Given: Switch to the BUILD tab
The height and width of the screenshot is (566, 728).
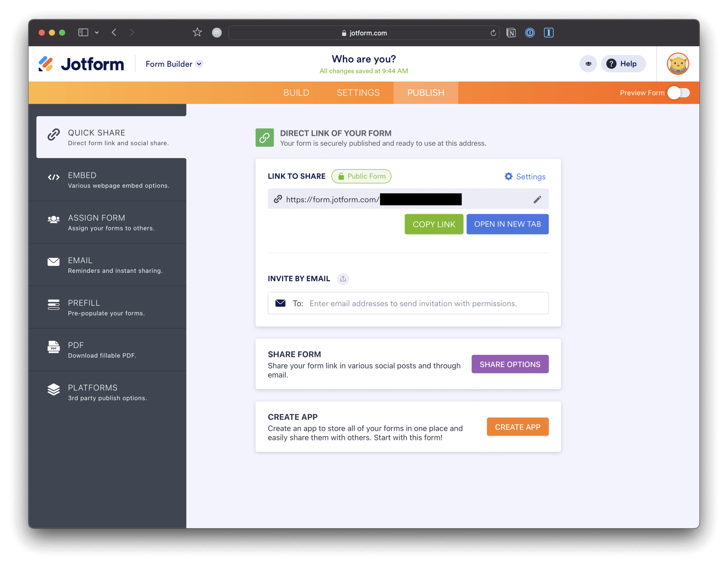Looking at the screenshot, I should pyautogui.click(x=296, y=93).
